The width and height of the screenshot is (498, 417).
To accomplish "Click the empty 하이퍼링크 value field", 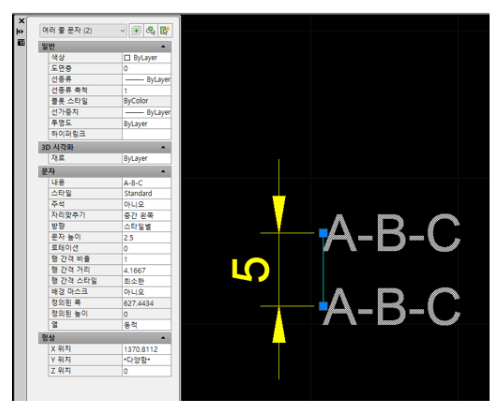I will [x=147, y=134].
